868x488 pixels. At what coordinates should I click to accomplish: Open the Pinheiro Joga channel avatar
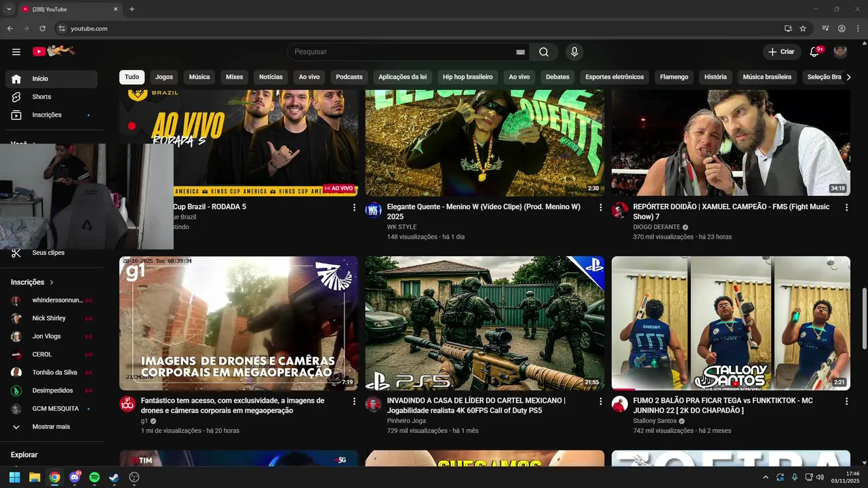tap(374, 404)
